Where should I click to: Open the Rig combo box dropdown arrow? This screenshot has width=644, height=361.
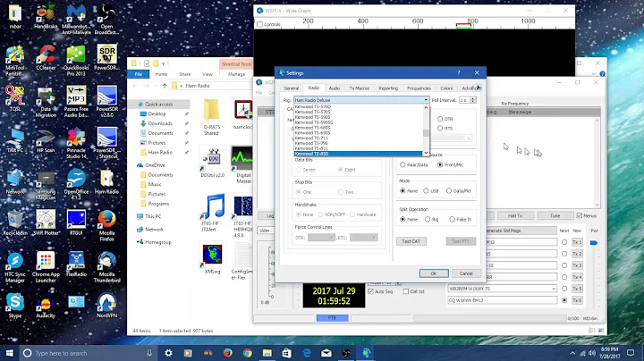[x=426, y=100]
